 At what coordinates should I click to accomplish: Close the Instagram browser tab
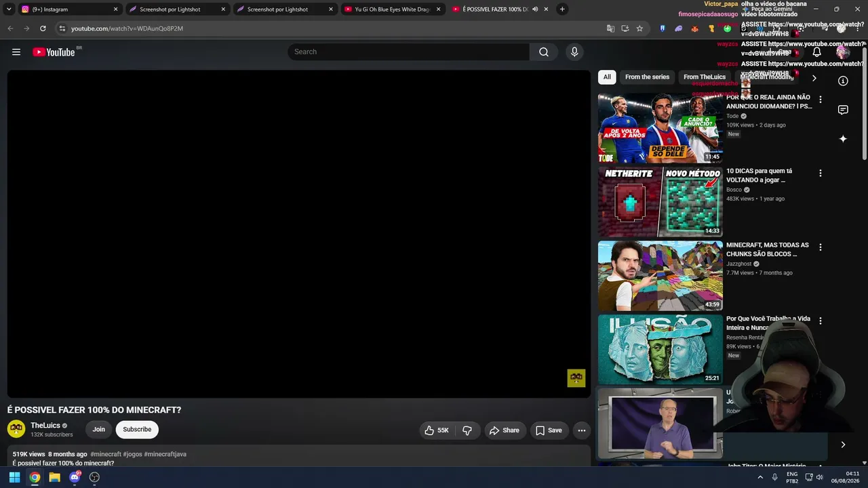click(x=115, y=9)
